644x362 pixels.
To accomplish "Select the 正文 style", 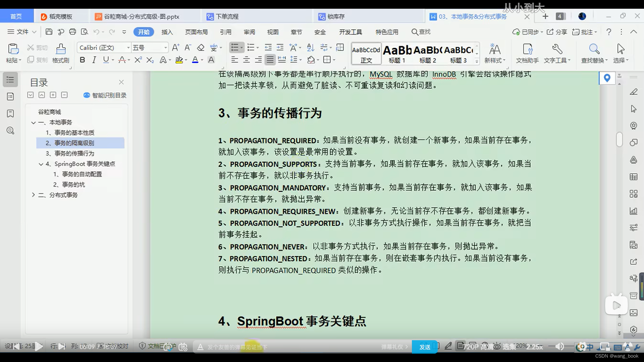I will coord(366,54).
